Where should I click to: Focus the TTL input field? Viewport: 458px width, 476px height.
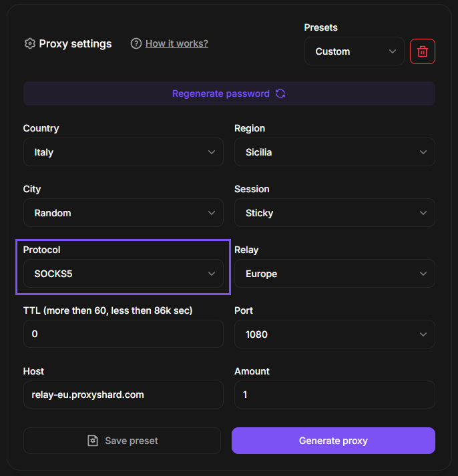pyautogui.click(x=123, y=334)
